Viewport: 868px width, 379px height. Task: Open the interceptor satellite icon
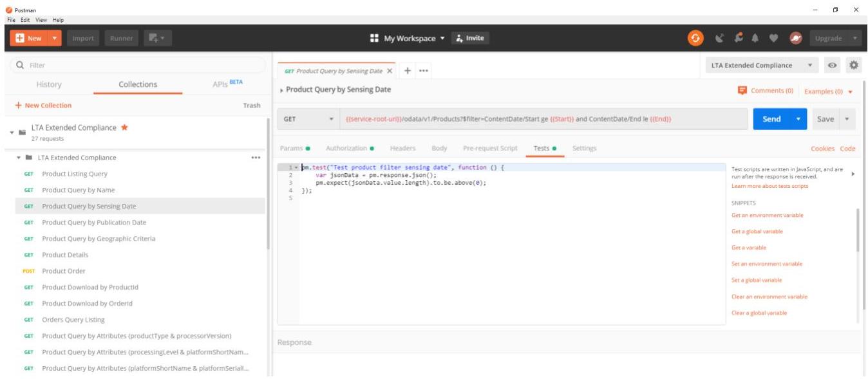(x=720, y=39)
